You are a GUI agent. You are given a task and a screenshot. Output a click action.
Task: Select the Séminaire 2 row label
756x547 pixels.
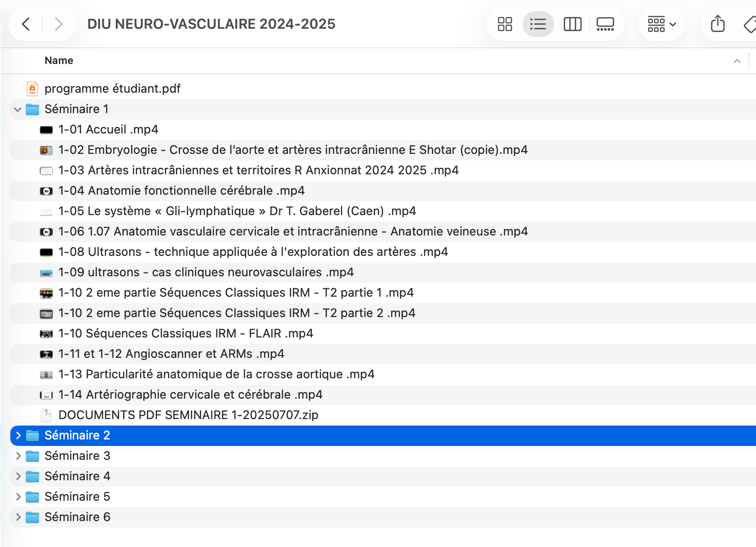[x=77, y=435]
